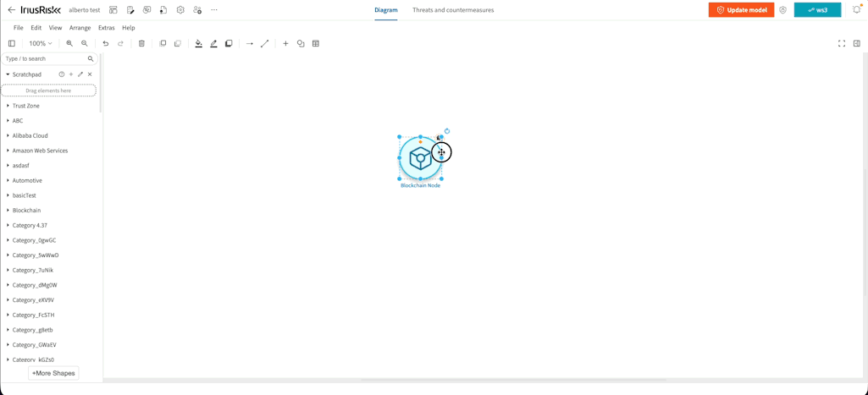Expand the Blockchain category
The image size is (868, 395).
click(26, 211)
